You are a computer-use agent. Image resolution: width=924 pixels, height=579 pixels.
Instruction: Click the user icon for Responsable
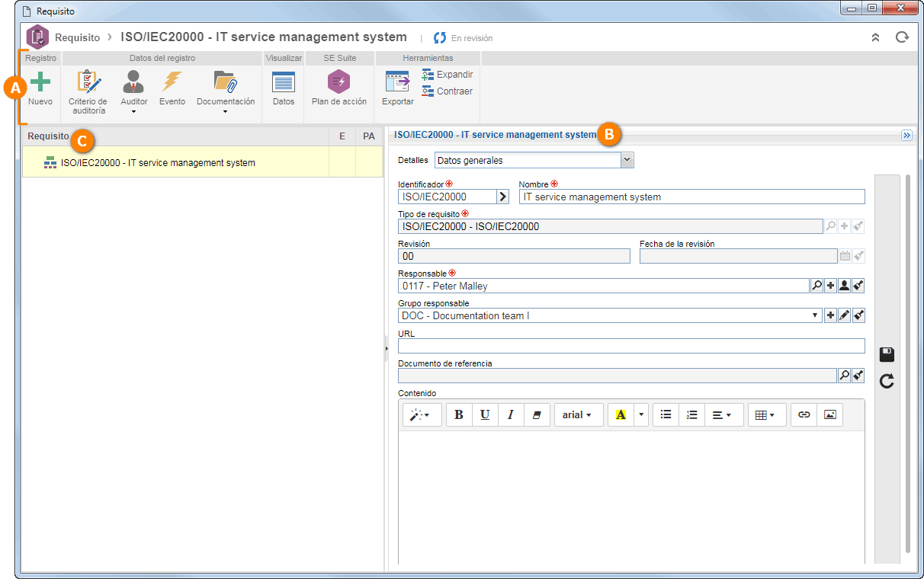pos(845,286)
